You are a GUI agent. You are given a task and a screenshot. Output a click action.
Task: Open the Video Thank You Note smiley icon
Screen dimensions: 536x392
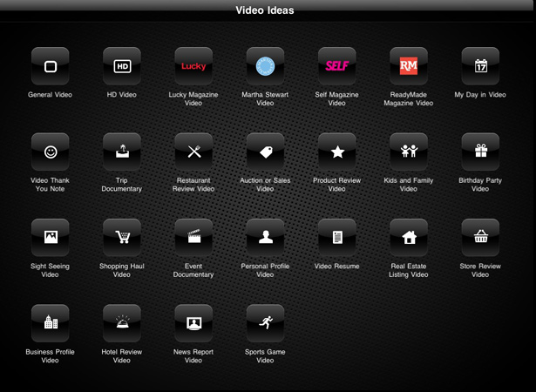tap(51, 152)
